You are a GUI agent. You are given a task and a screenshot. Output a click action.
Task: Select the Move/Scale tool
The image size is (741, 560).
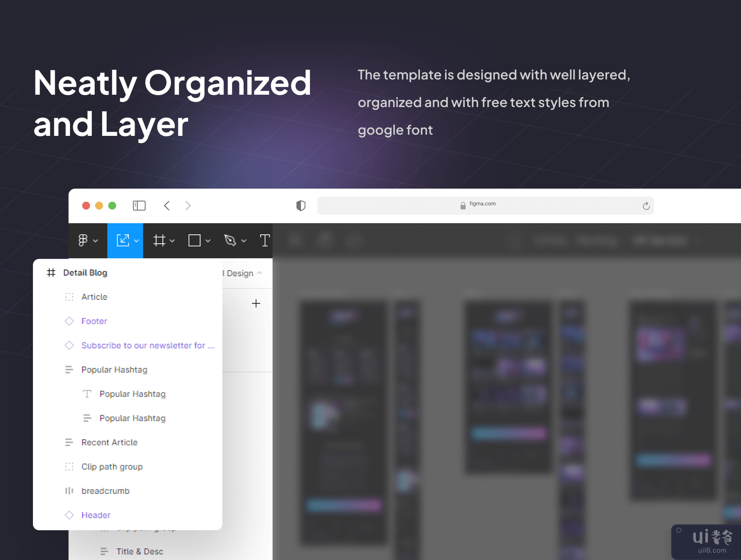pyautogui.click(x=123, y=240)
